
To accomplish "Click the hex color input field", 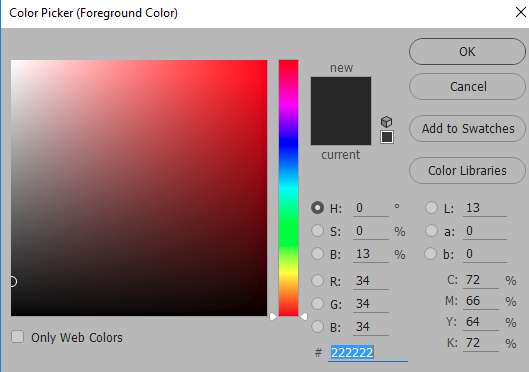I will pos(368,353).
